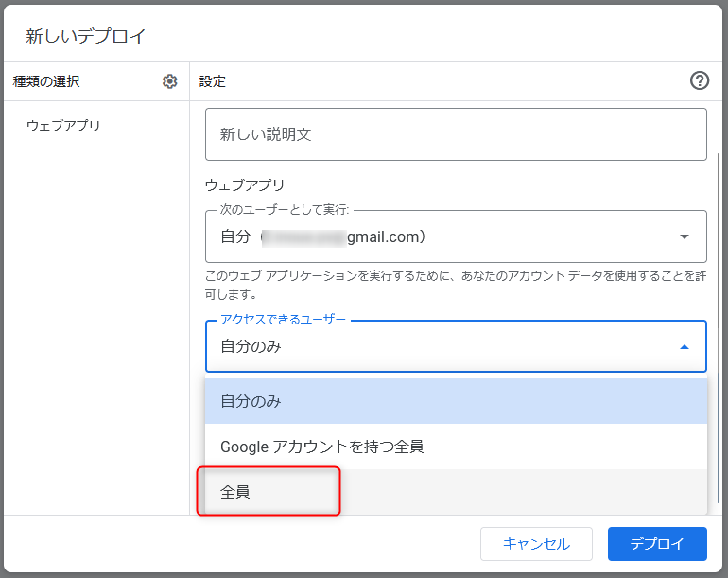Click the 設定 panel header
The width and height of the screenshot is (728, 578).
click(x=213, y=81)
